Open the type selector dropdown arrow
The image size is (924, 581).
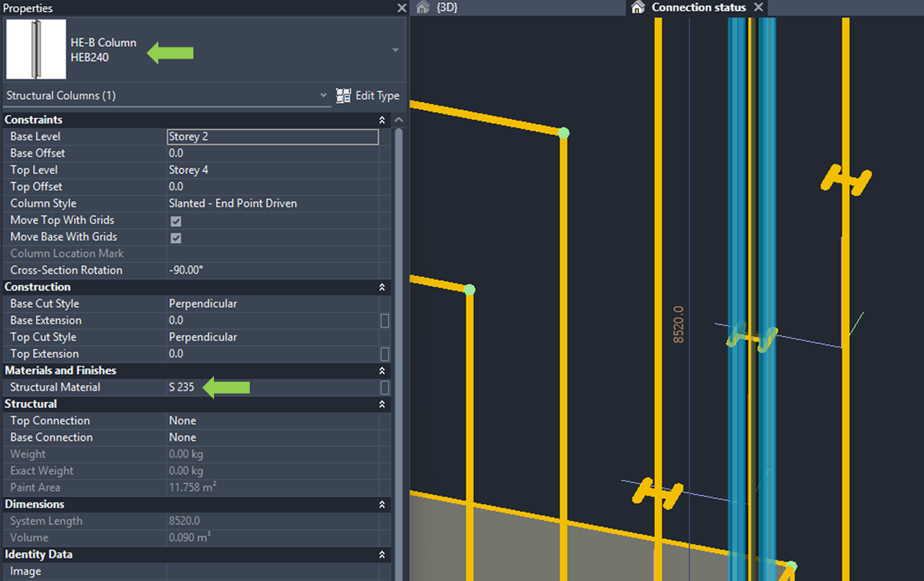click(x=395, y=50)
